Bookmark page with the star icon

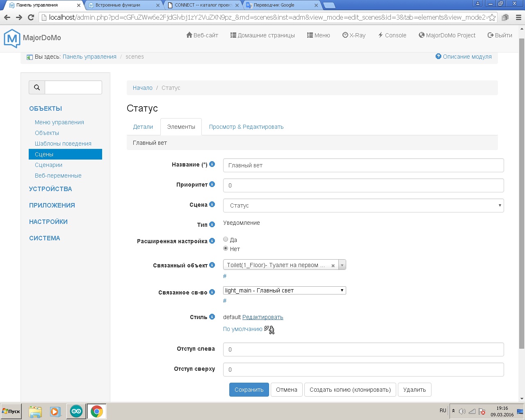pos(492,18)
